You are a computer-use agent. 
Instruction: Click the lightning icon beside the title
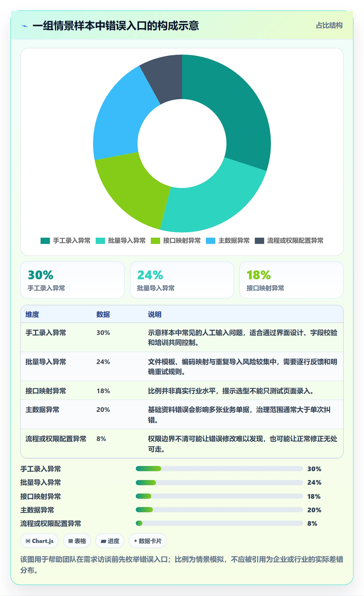(25, 26)
